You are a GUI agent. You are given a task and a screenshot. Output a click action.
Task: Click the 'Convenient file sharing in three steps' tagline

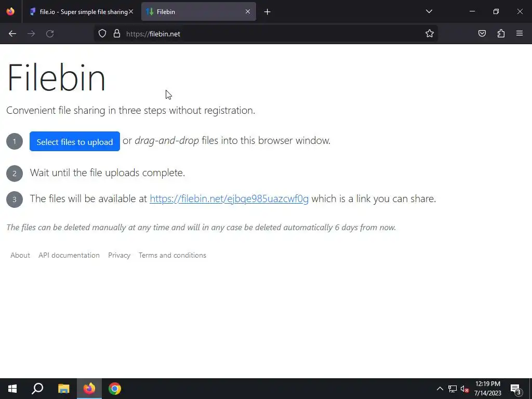click(130, 111)
